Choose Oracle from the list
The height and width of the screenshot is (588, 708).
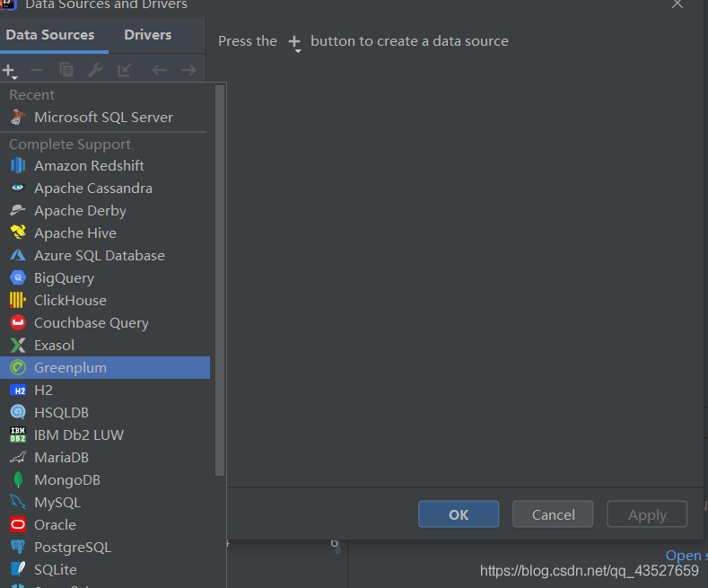105,524
